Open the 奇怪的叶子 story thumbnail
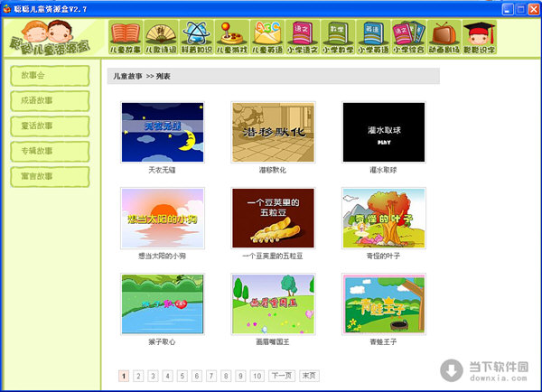 384,218
